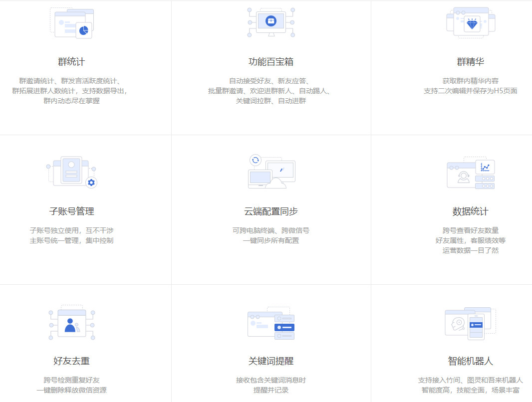
Task: Click the 云端配置同步 heading
Action: point(270,211)
